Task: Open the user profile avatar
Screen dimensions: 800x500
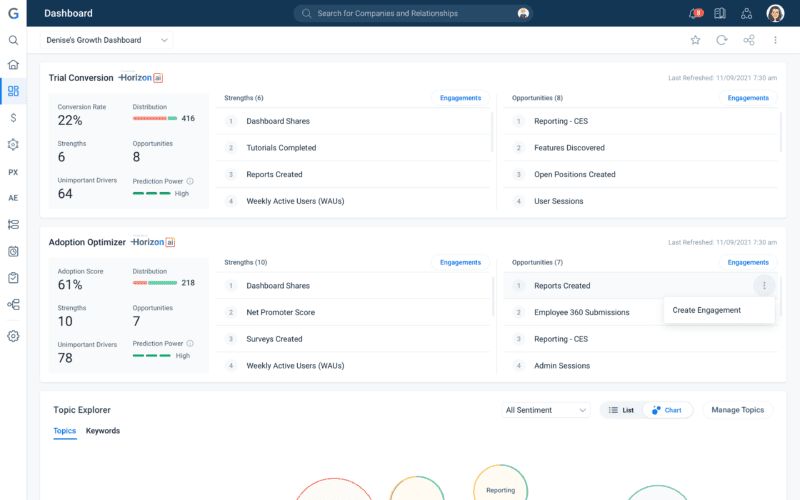Action: 775,13
